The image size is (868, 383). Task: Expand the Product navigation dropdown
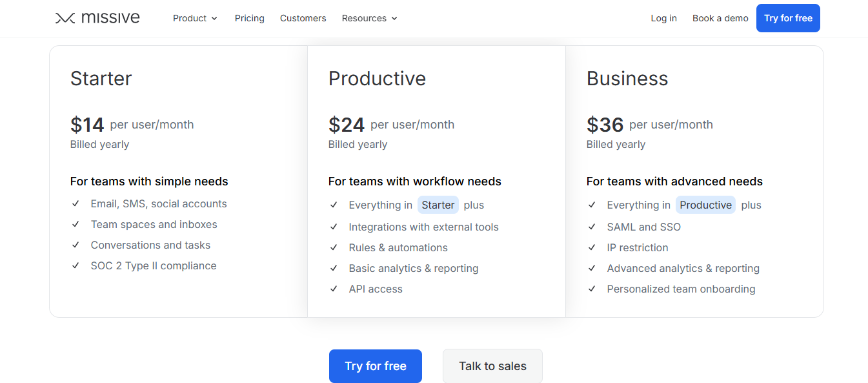pyautogui.click(x=190, y=18)
